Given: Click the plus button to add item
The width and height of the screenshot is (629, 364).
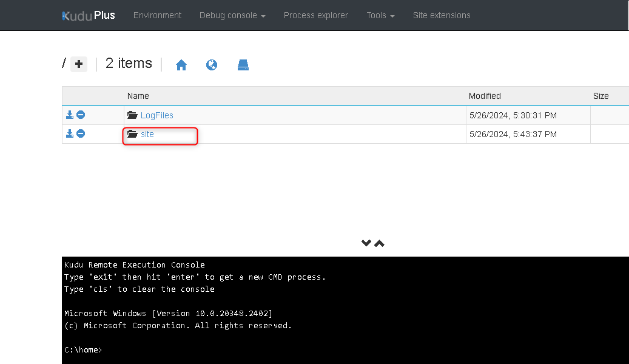Looking at the screenshot, I should tap(79, 64).
